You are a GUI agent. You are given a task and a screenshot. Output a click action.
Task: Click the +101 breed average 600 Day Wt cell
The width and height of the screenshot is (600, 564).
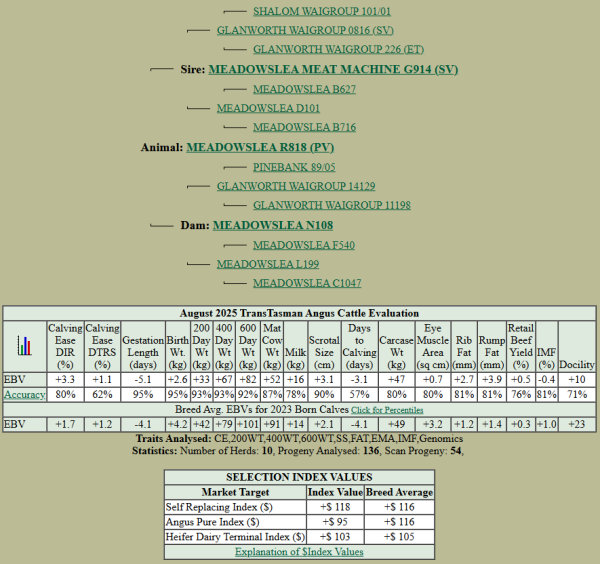click(x=248, y=425)
